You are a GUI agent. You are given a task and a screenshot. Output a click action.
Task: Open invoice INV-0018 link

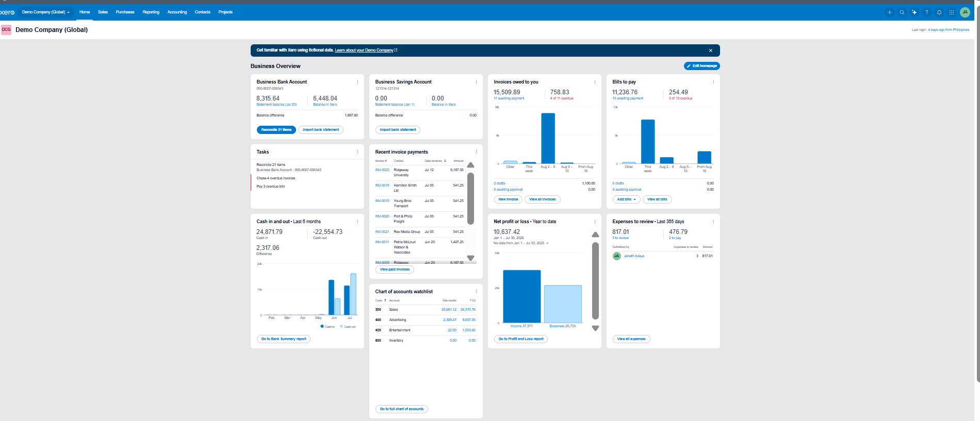point(382,186)
